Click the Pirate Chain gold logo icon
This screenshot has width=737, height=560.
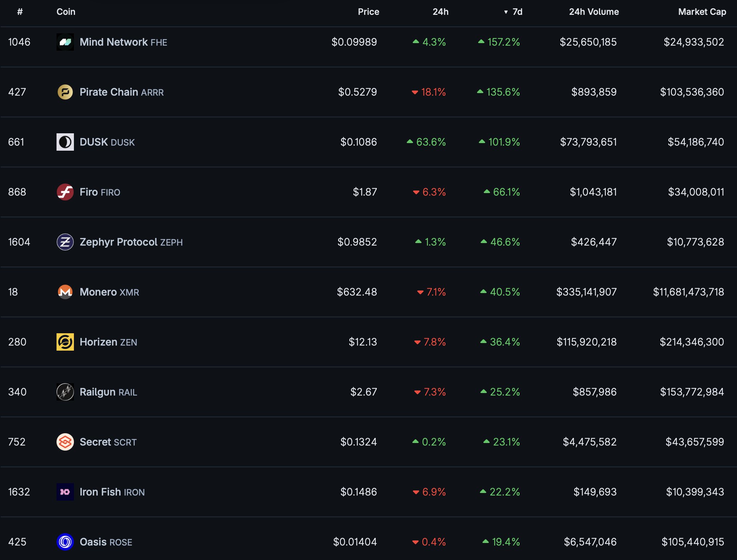point(65,92)
